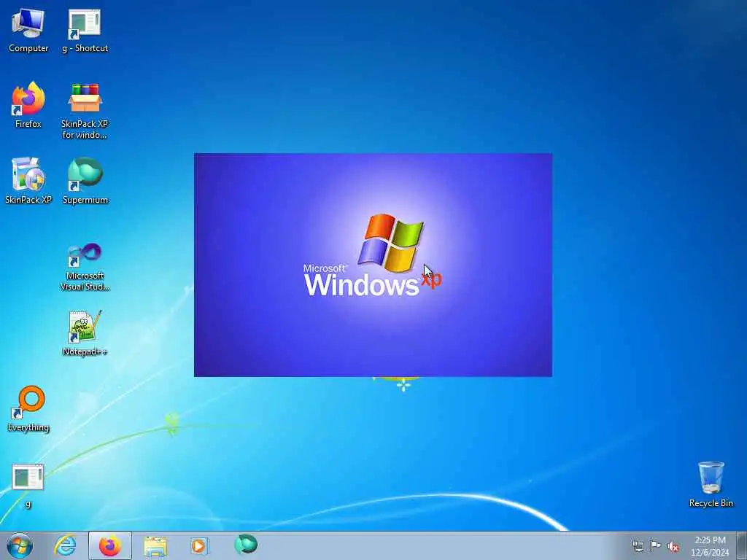The width and height of the screenshot is (747, 560).
Task: Select the g file icon on desktop
Action: point(28,485)
